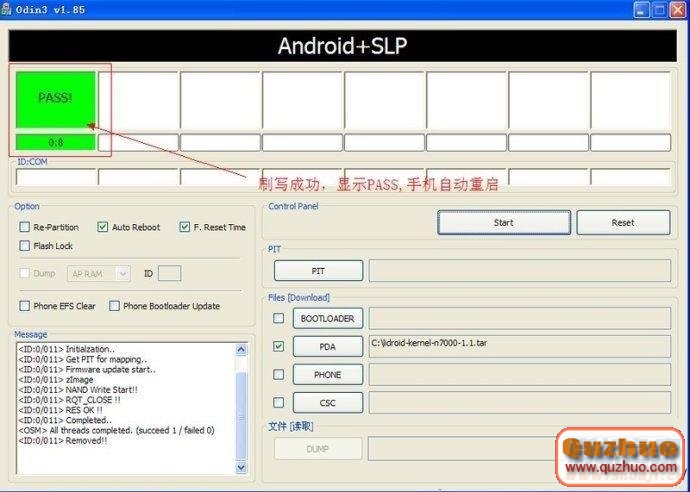Viewport: 690px width, 492px height.
Task: Click the green PASS! status box
Action: click(55, 99)
